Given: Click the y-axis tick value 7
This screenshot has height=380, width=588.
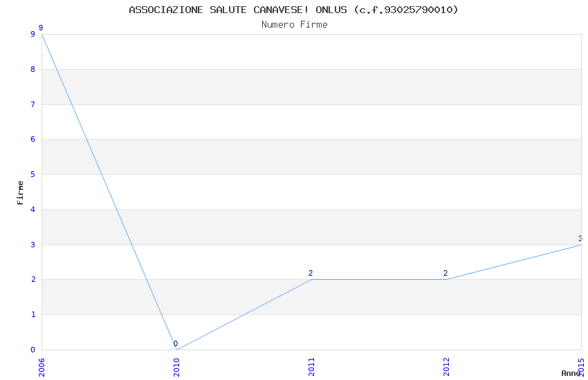Looking at the screenshot, I should (33, 104).
